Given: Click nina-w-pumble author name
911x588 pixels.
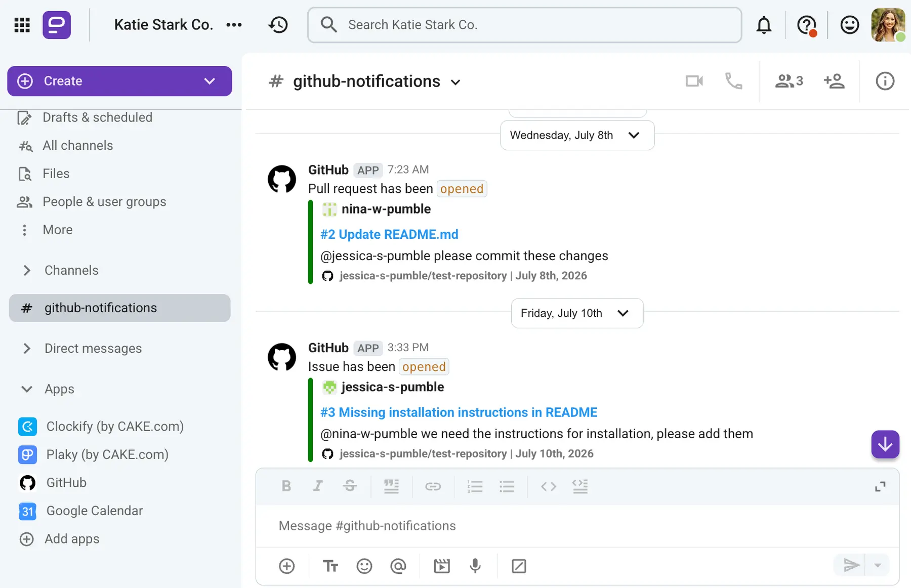Looking at the screenshot, I should click(386, 209).
